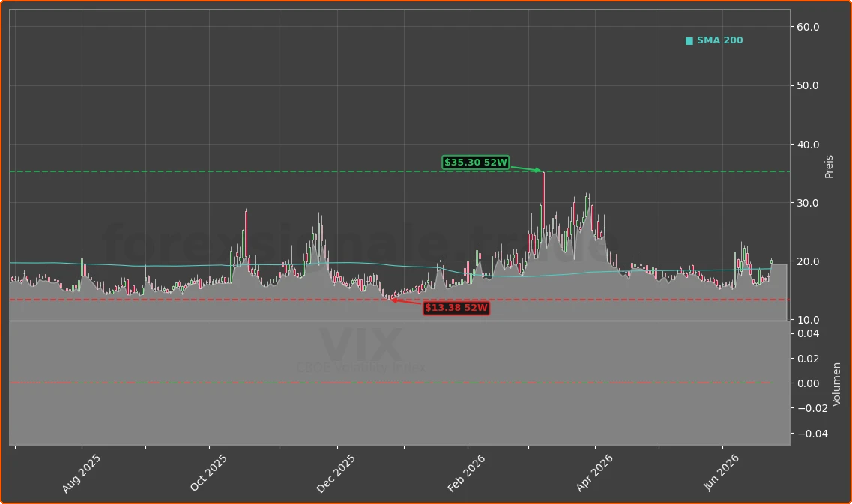
Task: Click the 0.04 volume axis value
Action: tap(808, 333)
